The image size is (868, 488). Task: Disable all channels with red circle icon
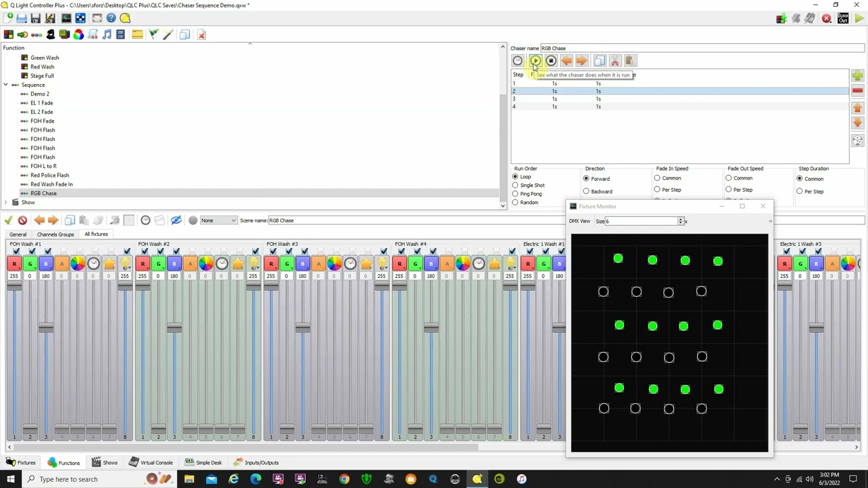tap(22, 220)
